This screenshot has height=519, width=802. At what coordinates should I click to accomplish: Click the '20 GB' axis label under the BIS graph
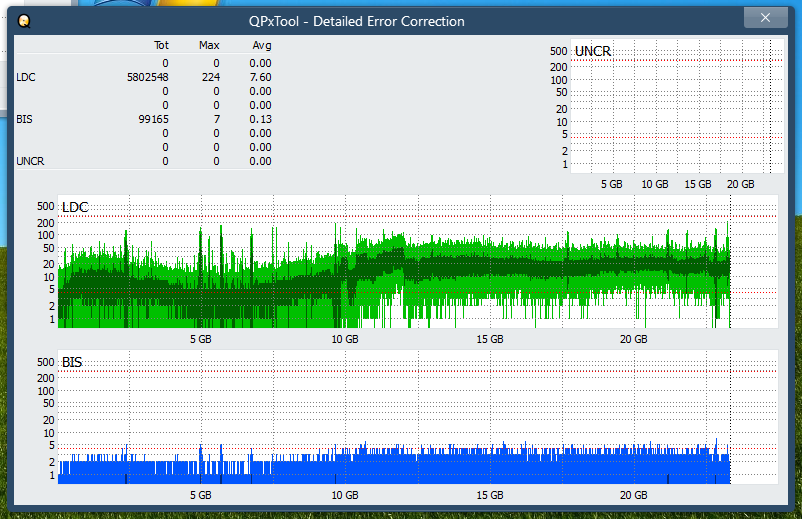tap(633, 494)
